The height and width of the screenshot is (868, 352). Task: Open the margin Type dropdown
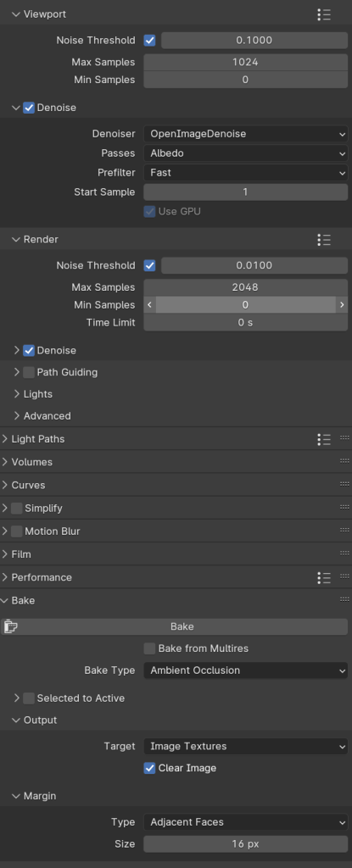246,822
